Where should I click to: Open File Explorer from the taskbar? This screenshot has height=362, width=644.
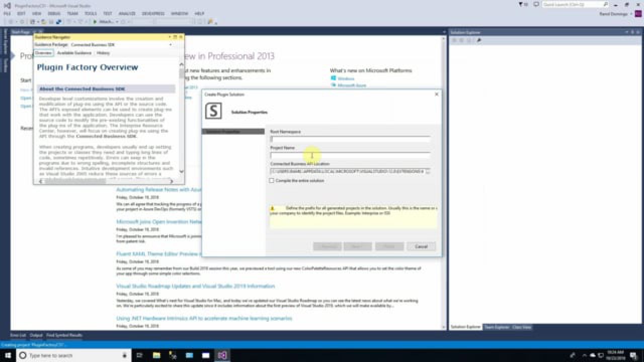pyautogui.click(x=156, y=355)
